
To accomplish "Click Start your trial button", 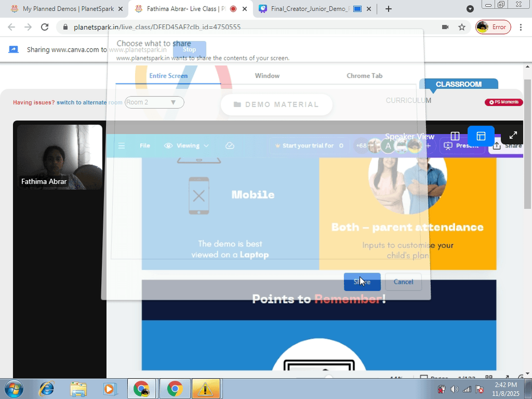I will pyautogui.click(x=310, y=146).
